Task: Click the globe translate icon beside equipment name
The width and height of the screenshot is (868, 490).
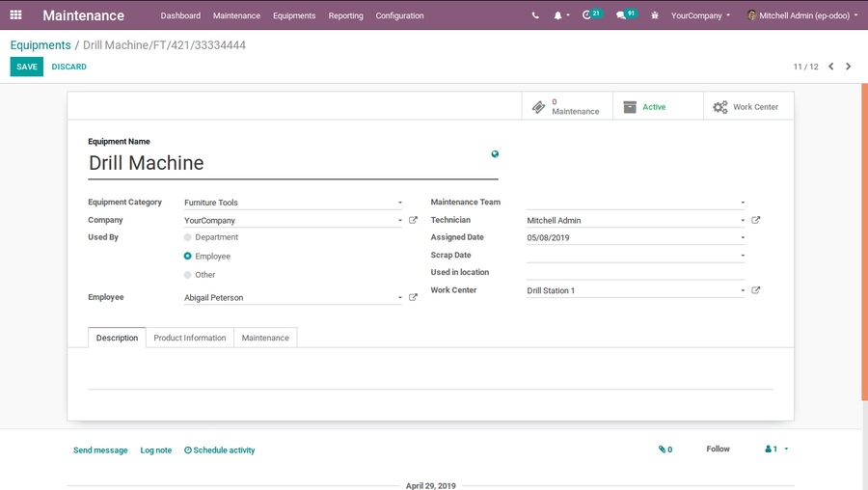Action: 495,154
